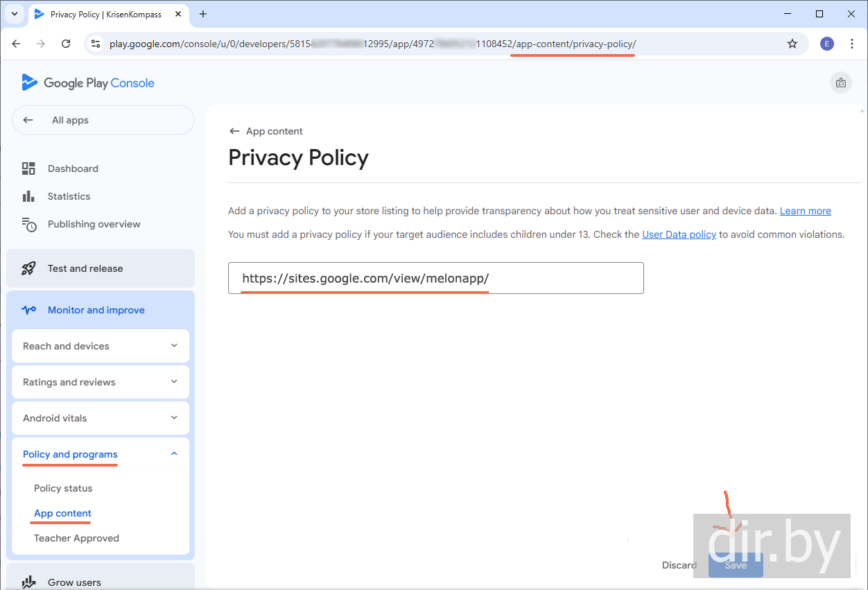Open the User Data policy link
868x590 pixels.
tap(679, 234)
